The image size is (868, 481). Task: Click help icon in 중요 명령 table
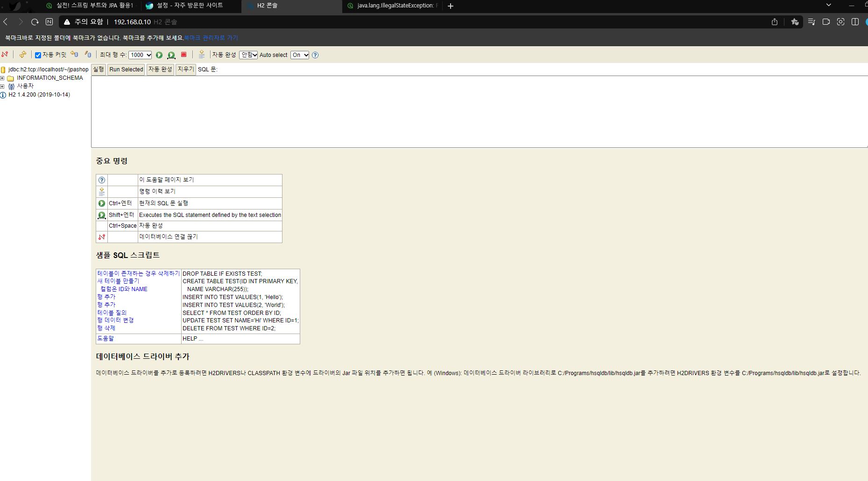pos(102,180)
